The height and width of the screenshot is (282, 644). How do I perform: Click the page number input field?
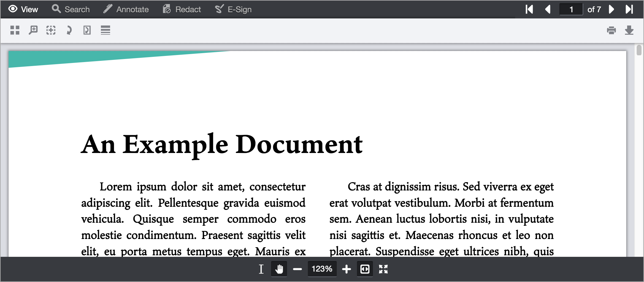click(571, 10)
